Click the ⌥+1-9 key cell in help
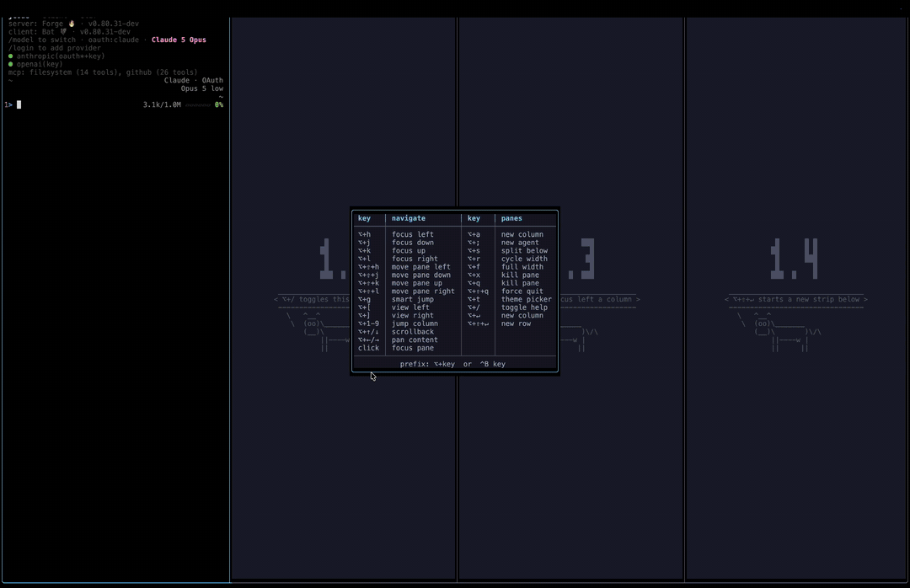This screenshot has height=588, width=910. coord(368,323)
